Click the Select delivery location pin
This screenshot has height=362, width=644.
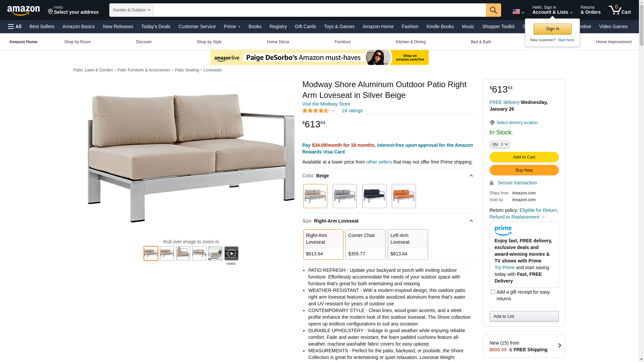(492, 123)
